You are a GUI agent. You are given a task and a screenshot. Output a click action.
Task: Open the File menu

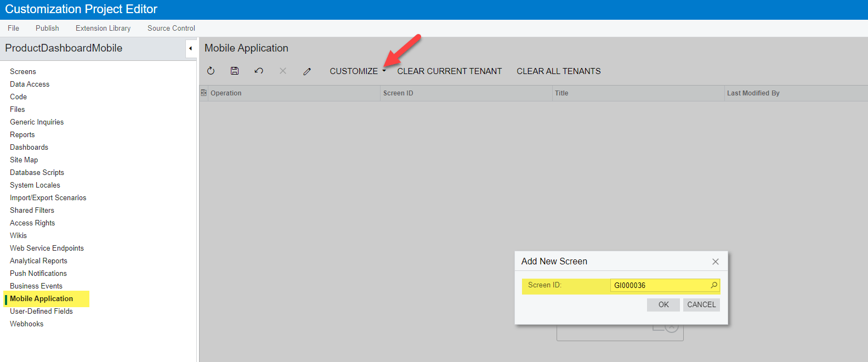click(x=14, y=28)
